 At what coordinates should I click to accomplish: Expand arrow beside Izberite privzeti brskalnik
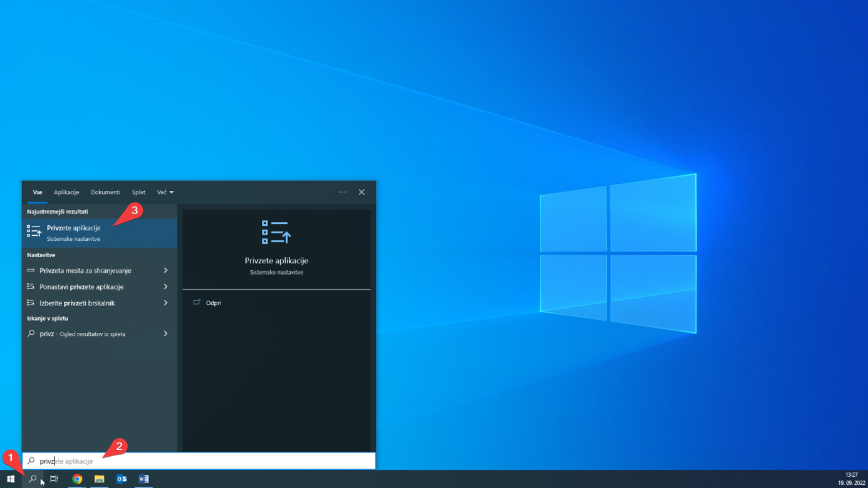[165, 303]
